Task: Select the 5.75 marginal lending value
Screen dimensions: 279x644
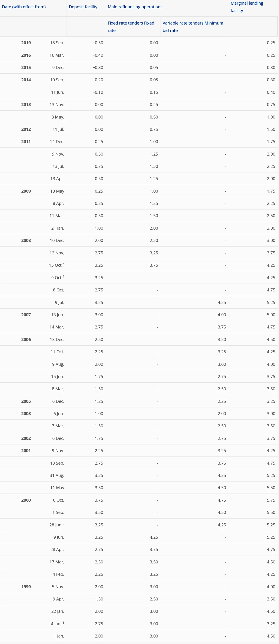Action: tap(271, 500)
